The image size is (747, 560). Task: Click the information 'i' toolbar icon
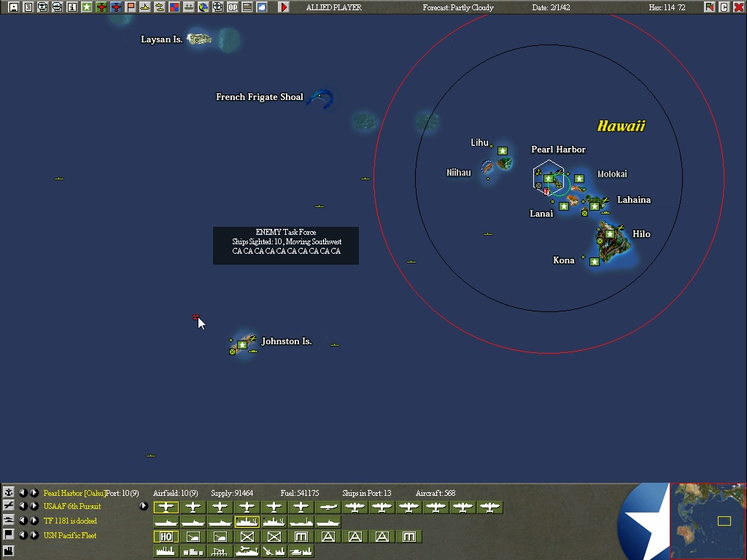[x=72, y=7]
